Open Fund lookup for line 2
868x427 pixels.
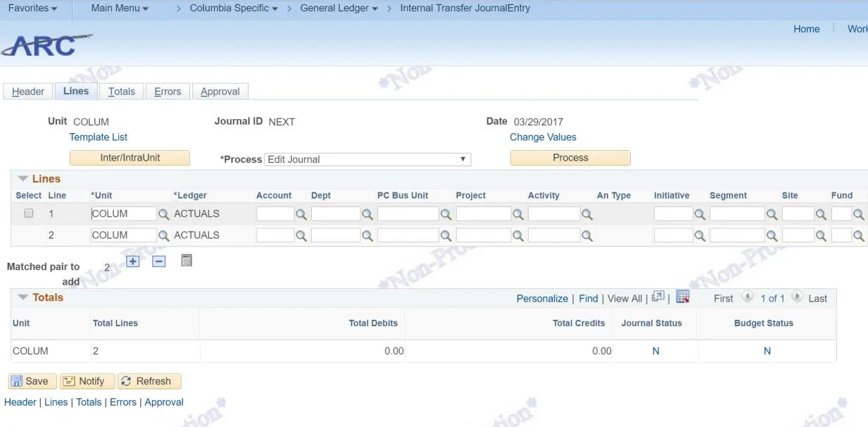click(859, 236)
